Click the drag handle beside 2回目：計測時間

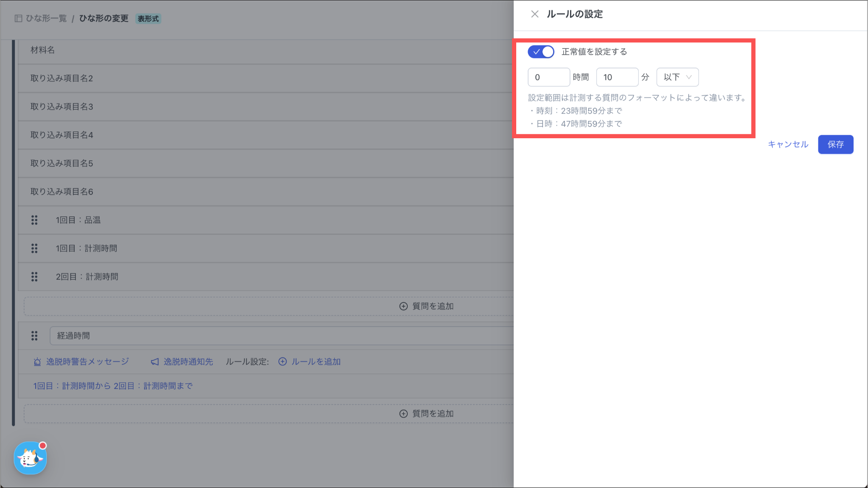34,277
